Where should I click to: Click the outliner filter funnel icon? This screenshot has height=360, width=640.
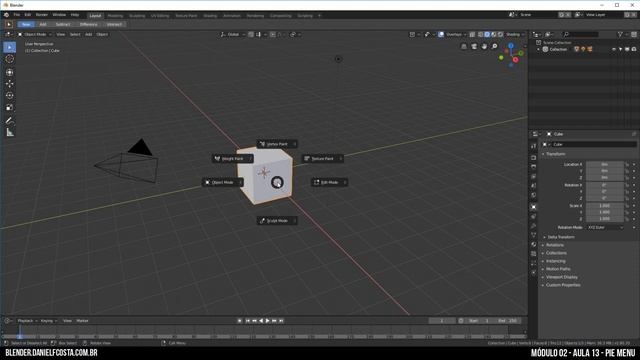point(620,35)
